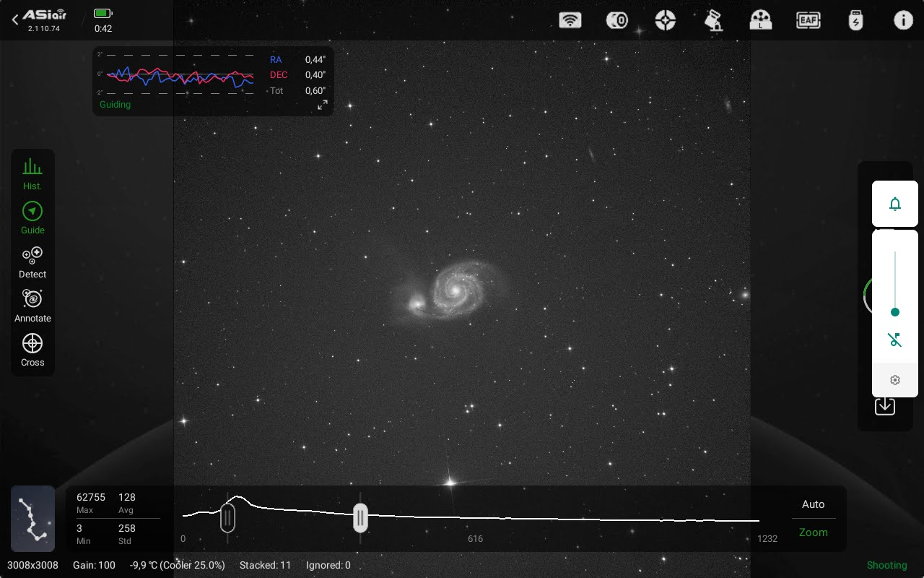Mute sound with the speaker-off icon
This screenshot has height=578, width=924.
pyautogui.click(x=895, y=340)
